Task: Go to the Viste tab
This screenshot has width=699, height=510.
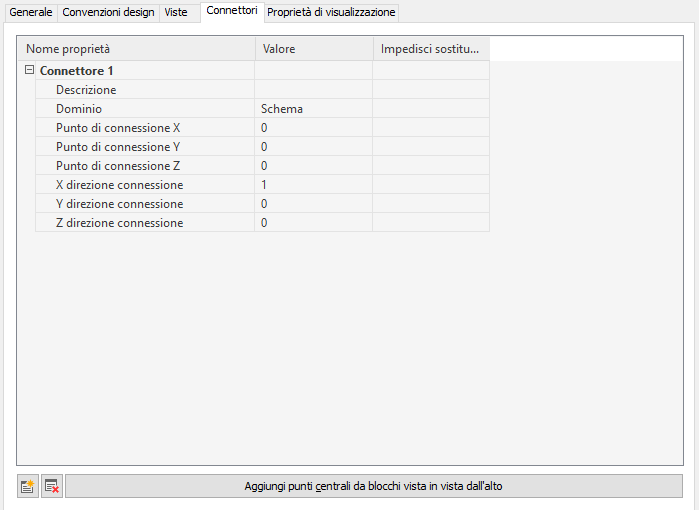Action: [x=176, y=12]
